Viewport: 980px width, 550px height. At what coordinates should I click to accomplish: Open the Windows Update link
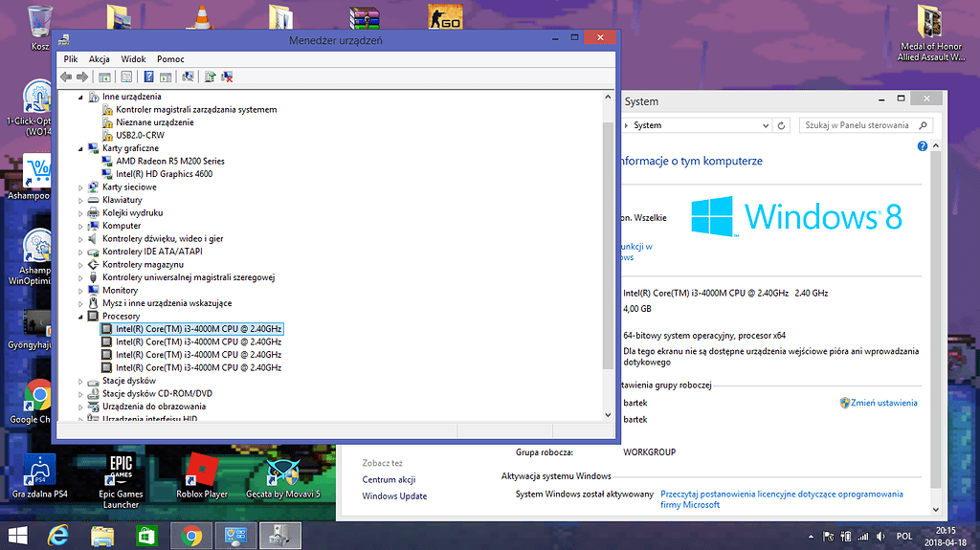pos(394,496)
